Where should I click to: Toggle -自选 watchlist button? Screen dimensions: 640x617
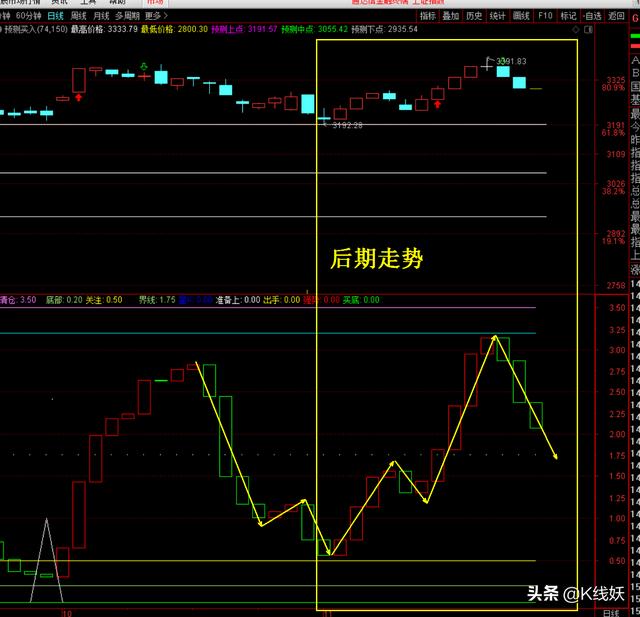(592, 16)
